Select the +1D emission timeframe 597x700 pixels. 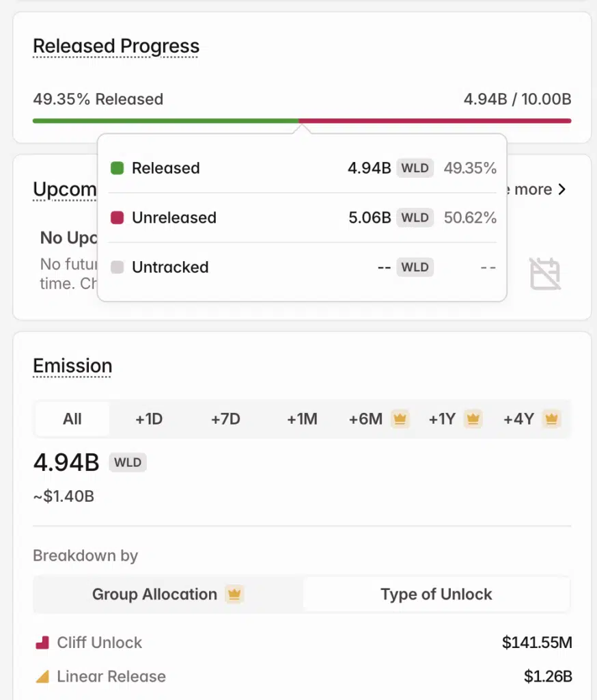click(149, 419)
